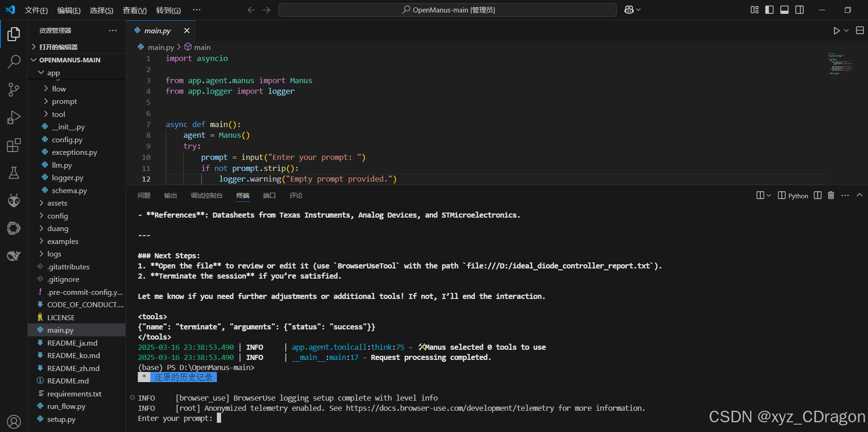Open requirements.txt in the file tree

tap(74, 394)
